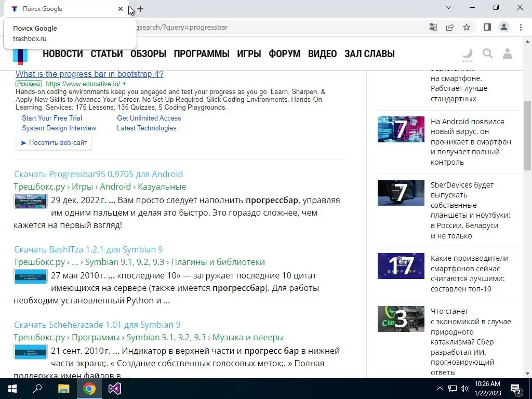Open a new Chrome tab with plus button
The height and width of the screenshot is (399, 532).
(x=140, y=9)
